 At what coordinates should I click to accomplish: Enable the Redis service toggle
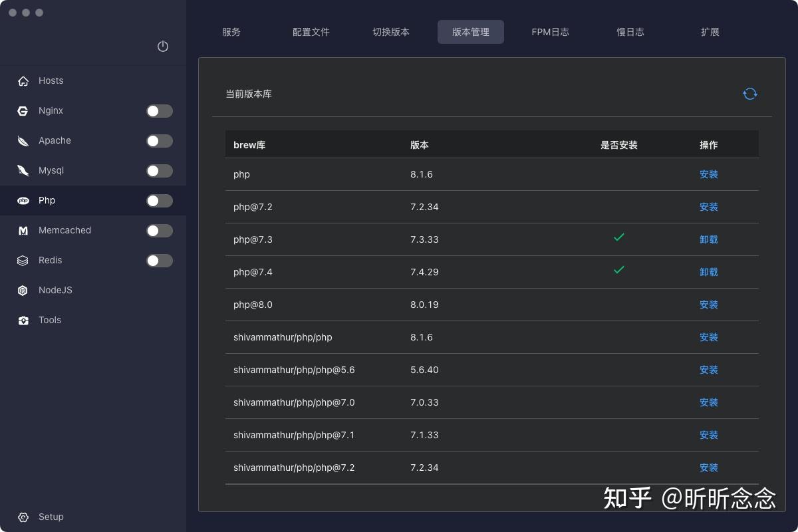[x=160, y=260]
